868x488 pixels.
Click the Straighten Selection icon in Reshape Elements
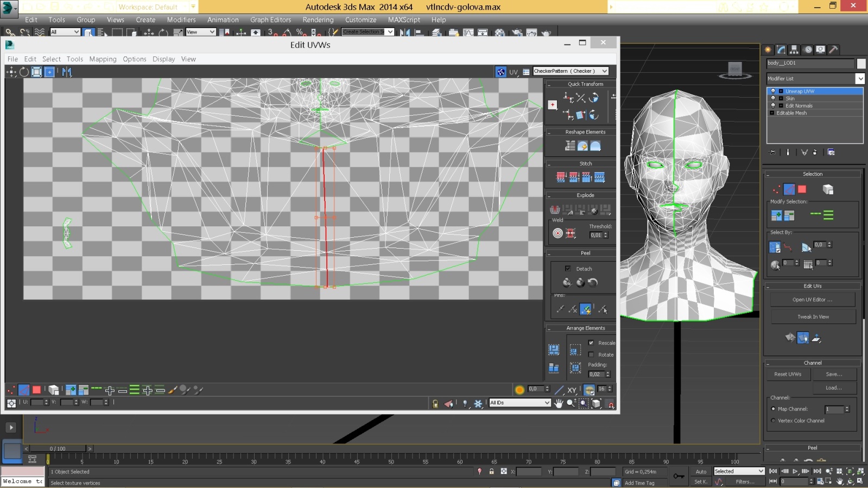[x=570, y=145]
